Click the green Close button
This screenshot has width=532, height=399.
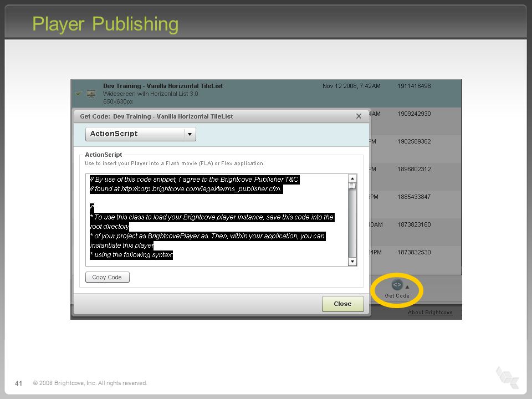[342, 304]
